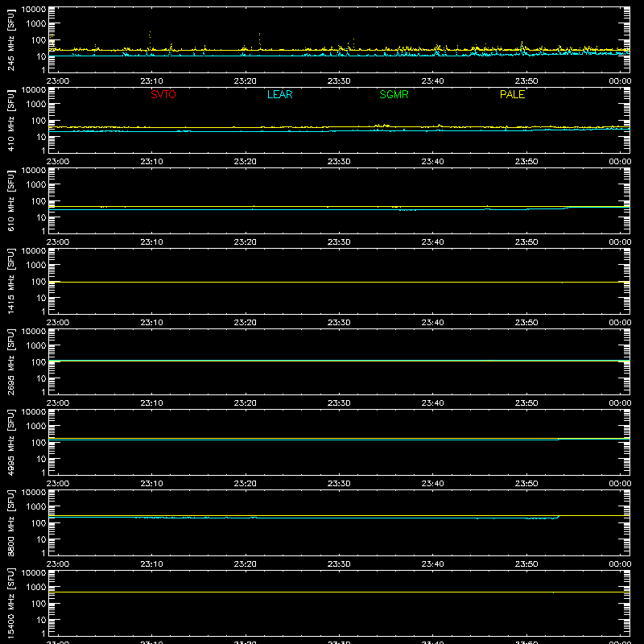This screenshot has height=644, width=644.
Task: Click the 10 tick on the 2695 MHz axis
Action: pos(41,378)
